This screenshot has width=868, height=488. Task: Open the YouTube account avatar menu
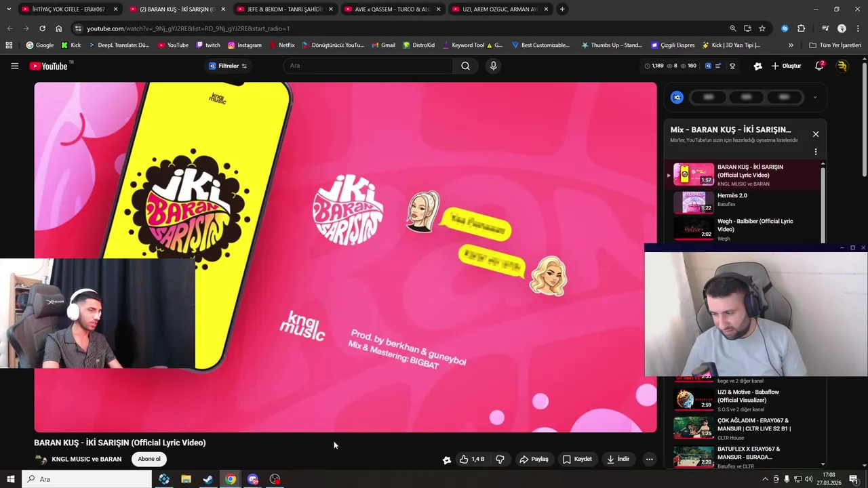pyautogui.click(x=842, y=66)
